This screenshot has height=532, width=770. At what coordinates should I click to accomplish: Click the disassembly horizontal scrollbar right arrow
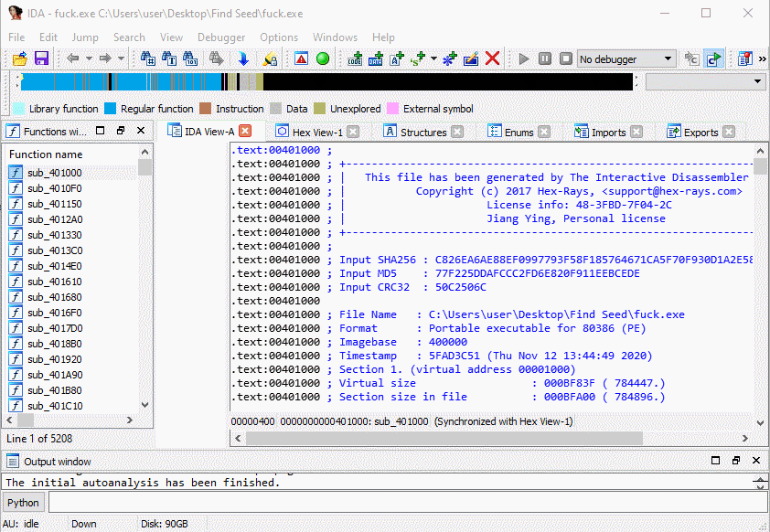745,438
